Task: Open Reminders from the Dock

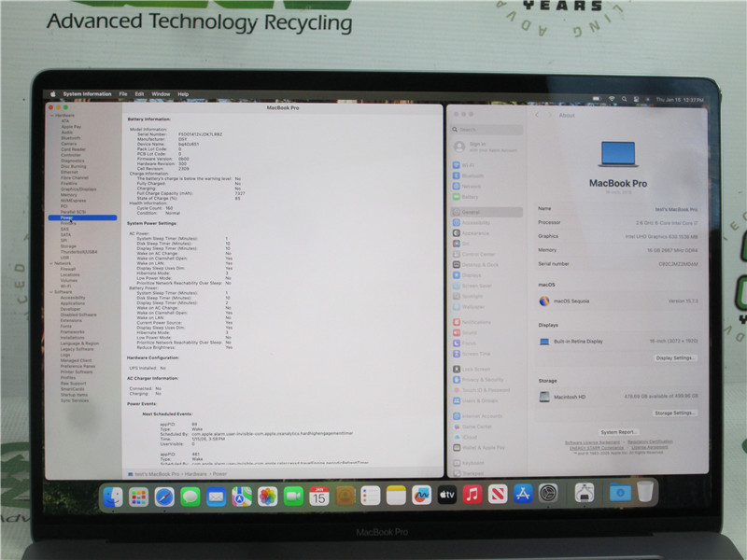Action: click(371, 496)
